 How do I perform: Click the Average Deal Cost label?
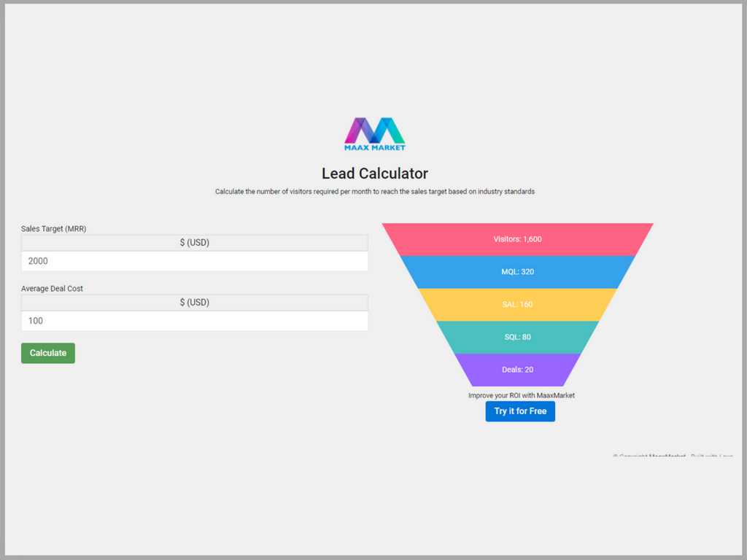coord(52,289)
